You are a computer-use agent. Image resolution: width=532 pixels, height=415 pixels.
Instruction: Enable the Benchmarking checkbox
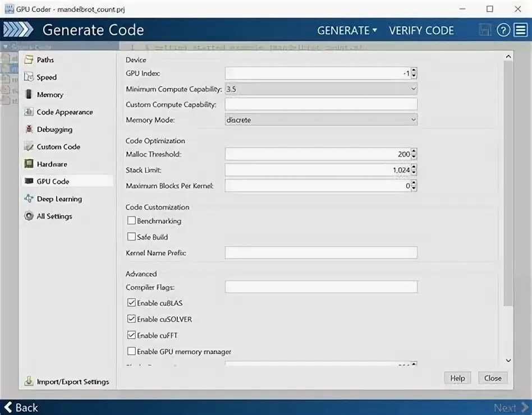[x=131, y=221]
